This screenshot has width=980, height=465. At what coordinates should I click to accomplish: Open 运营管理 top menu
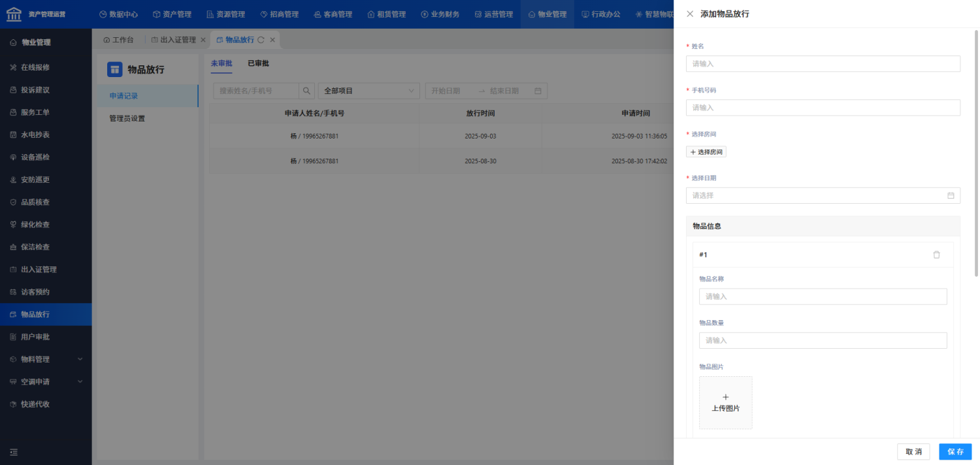tap(493, 14)
